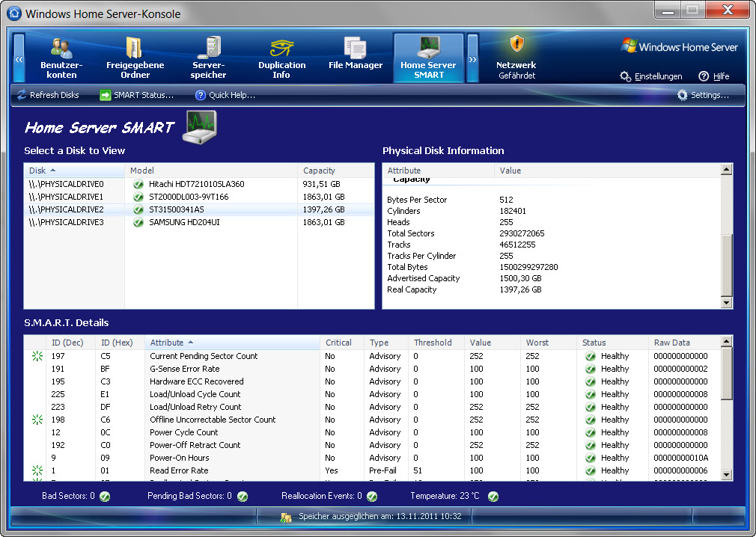
Task: Open Einstellungen
Action: 651,76
